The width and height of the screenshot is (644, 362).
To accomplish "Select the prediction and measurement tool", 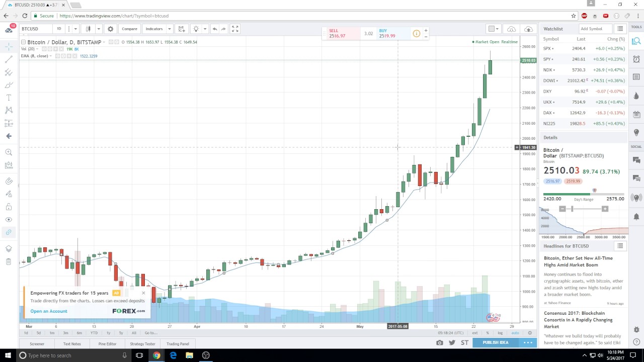I will tap(9, 123).
